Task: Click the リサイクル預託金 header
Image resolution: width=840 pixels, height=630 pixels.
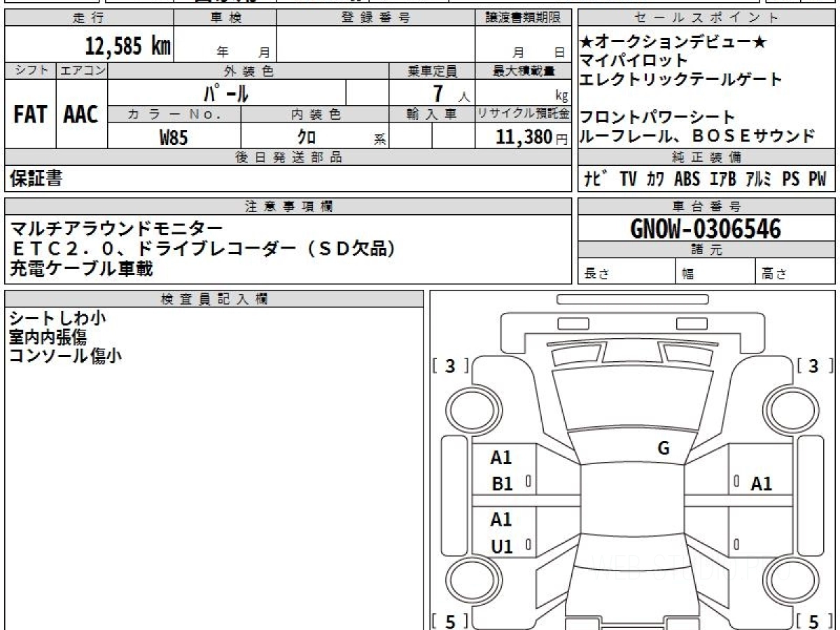Action: click(523, 114)
